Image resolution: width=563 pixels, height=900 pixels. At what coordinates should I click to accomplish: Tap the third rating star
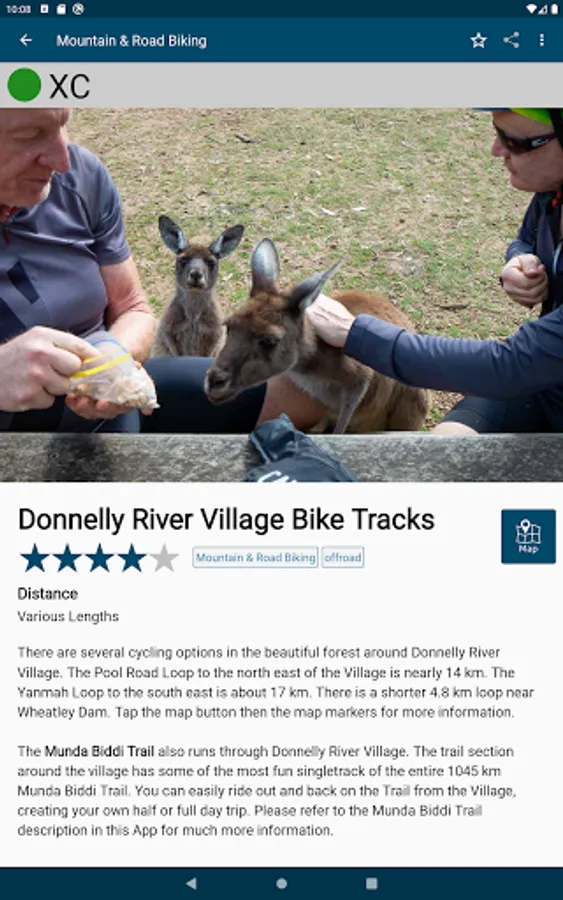[x=99, y=558]
